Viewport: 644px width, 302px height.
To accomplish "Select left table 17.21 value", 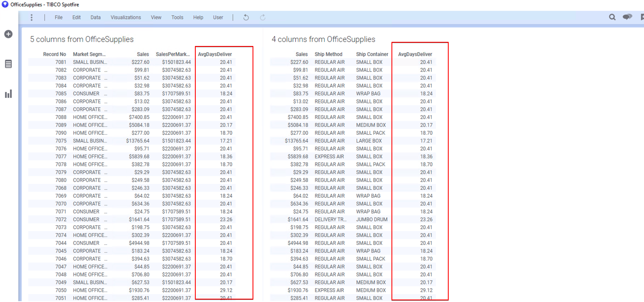I will point(226,141).
